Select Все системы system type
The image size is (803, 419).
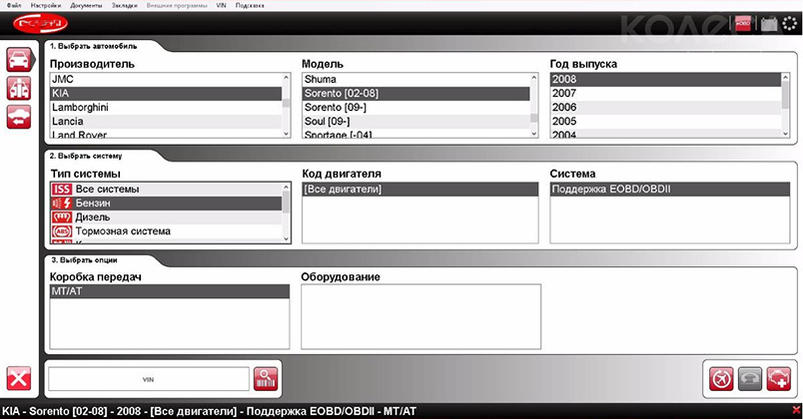166,189
